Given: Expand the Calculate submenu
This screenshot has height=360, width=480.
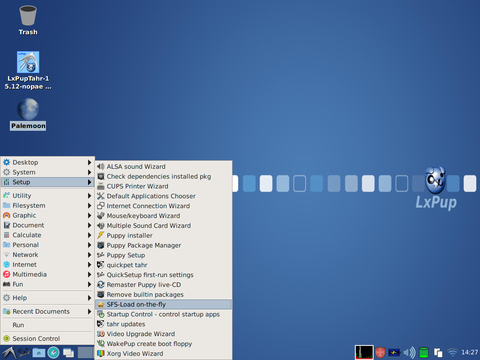Looking at the screenshot, I should [47, 235].
